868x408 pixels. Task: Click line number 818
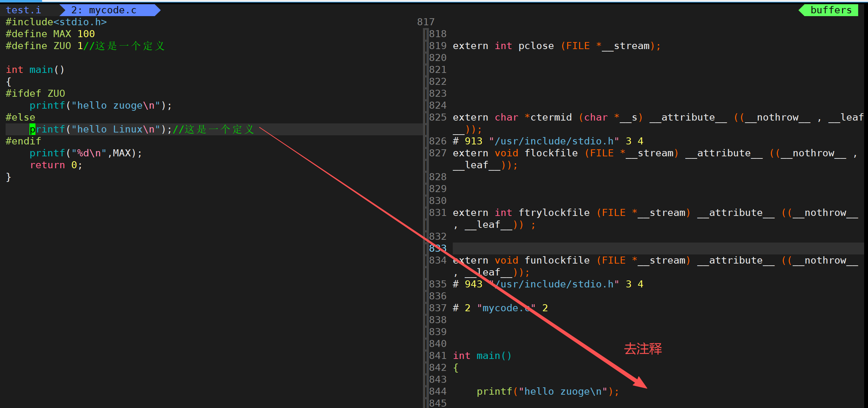pyautogui.click(x=438, y=34)
